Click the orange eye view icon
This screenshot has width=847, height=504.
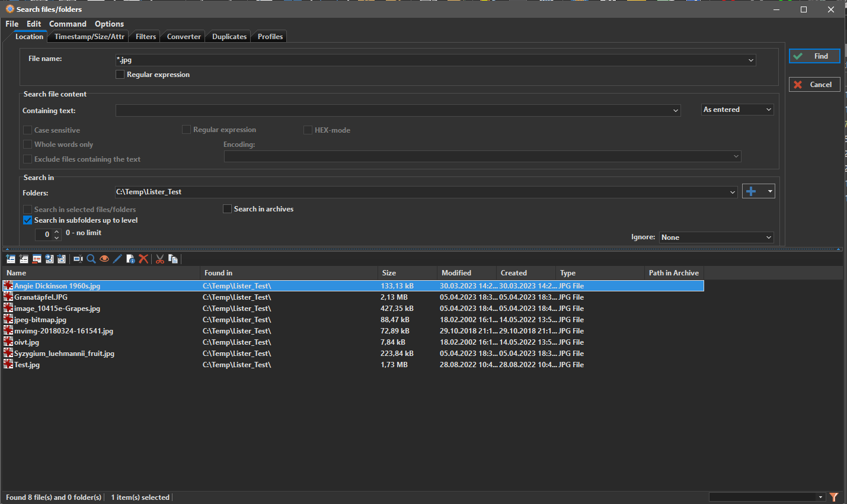104,259
